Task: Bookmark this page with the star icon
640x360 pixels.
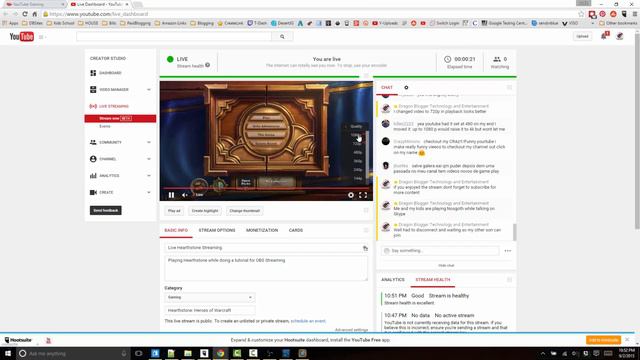Action: coord(581,14)
